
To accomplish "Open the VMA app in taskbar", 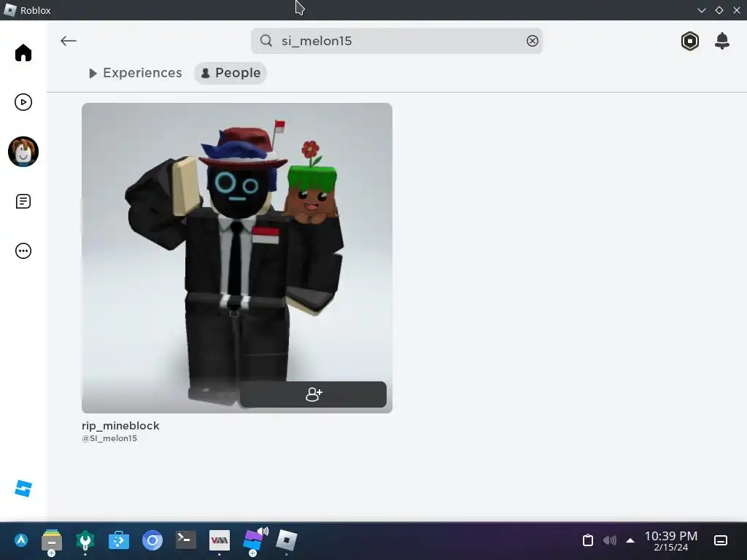I will [x=219, y=540].
